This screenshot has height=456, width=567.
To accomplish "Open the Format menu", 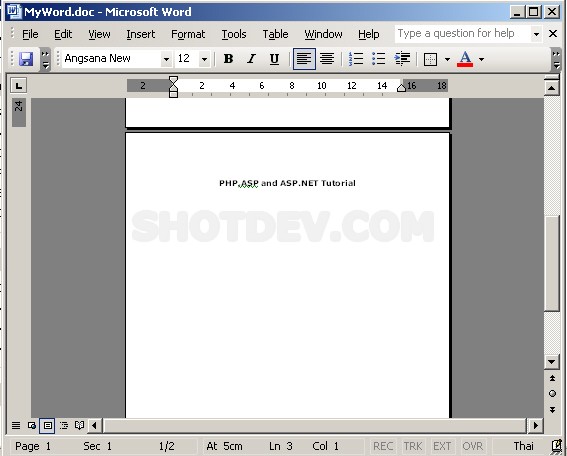I will (188, 34).
